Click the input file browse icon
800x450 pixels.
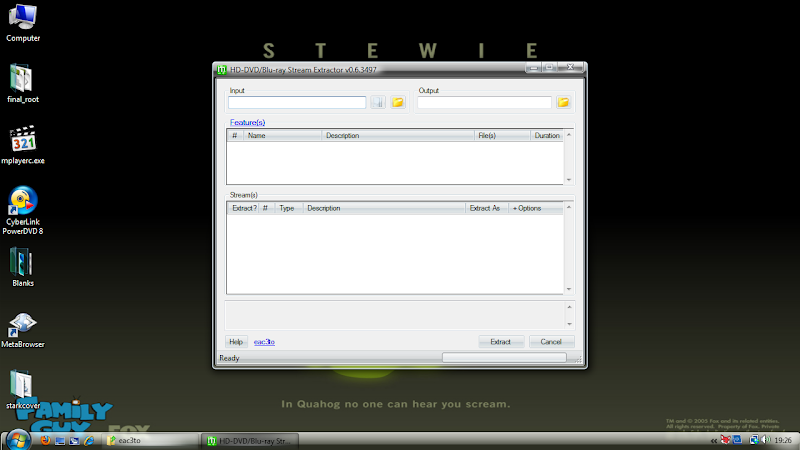point(378,103)
